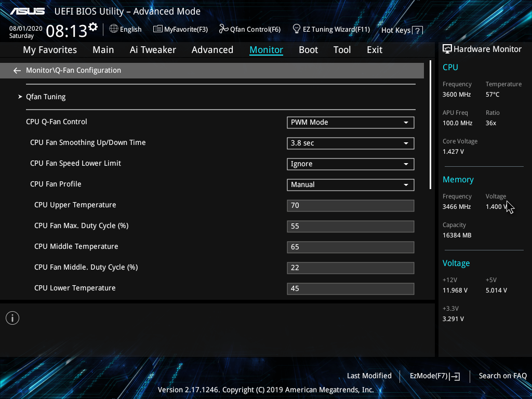Open the Ai Tweaker tab
532x399 pixels.
pos(153,50)
